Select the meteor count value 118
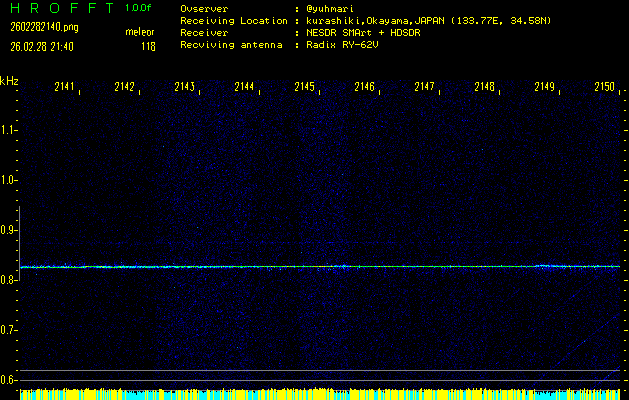 (x=148, y=45)
